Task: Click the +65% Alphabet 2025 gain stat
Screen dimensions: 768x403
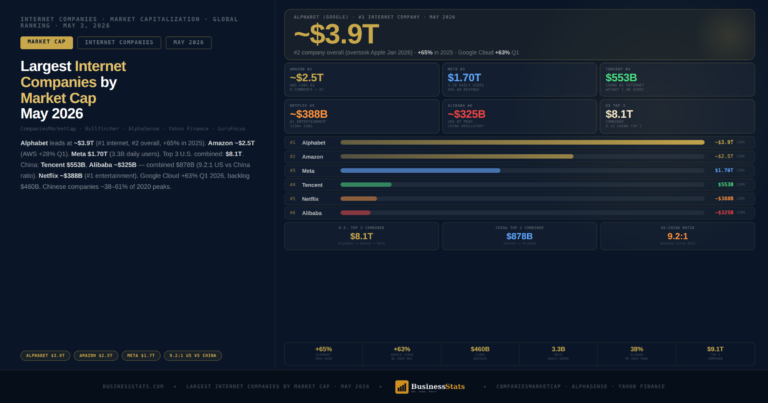Action: click(324, 354)
